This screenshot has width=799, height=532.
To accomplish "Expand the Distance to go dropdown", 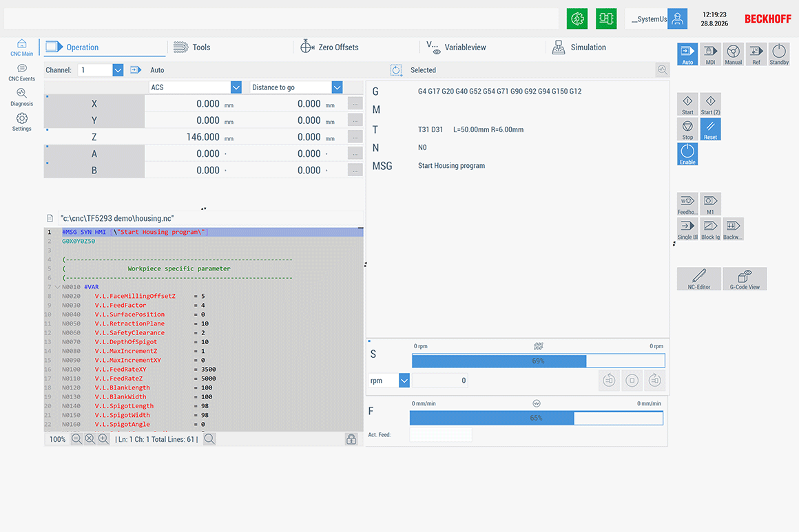I will pos(337,87).
